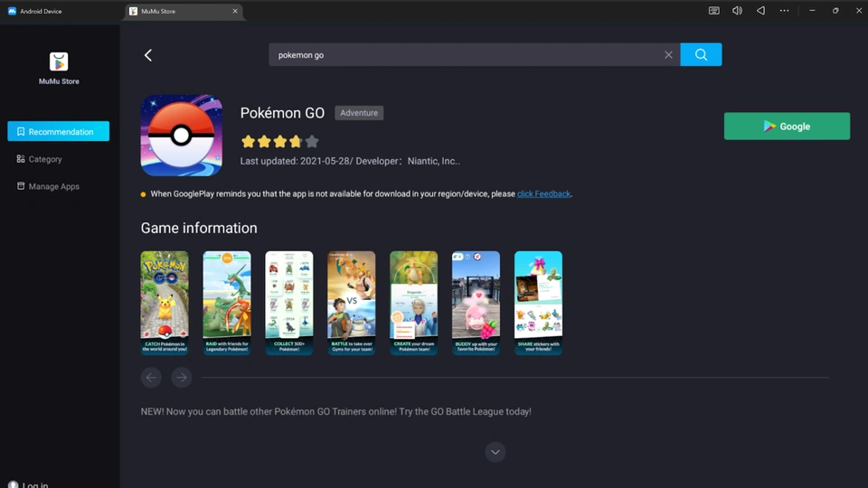Click the MuMu Store logo in sidebar
Image resolution: width=868 pixels, height=488 pixels.
59,61
